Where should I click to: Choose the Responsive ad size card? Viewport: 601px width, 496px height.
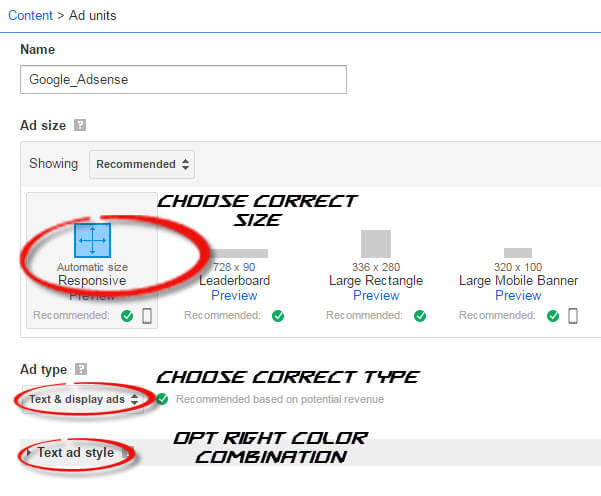point(92,261)
